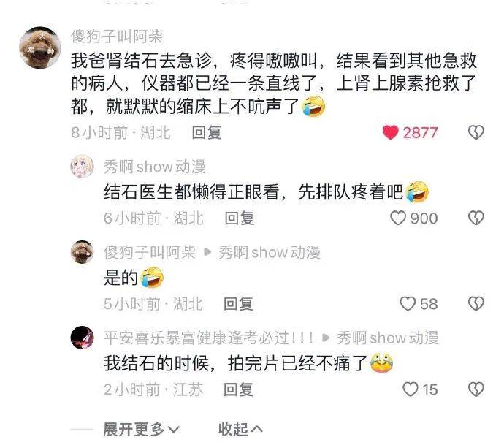Like the Jiangsu reply with 15 likes
Screen dimensions: 504x445
point(411,389)
